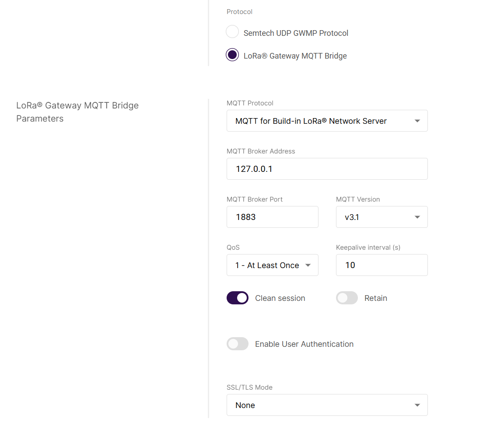The height and width of the screenshot is (422, 504).
Task: Focus the MQTT Broker Port field
Action: 272,217
